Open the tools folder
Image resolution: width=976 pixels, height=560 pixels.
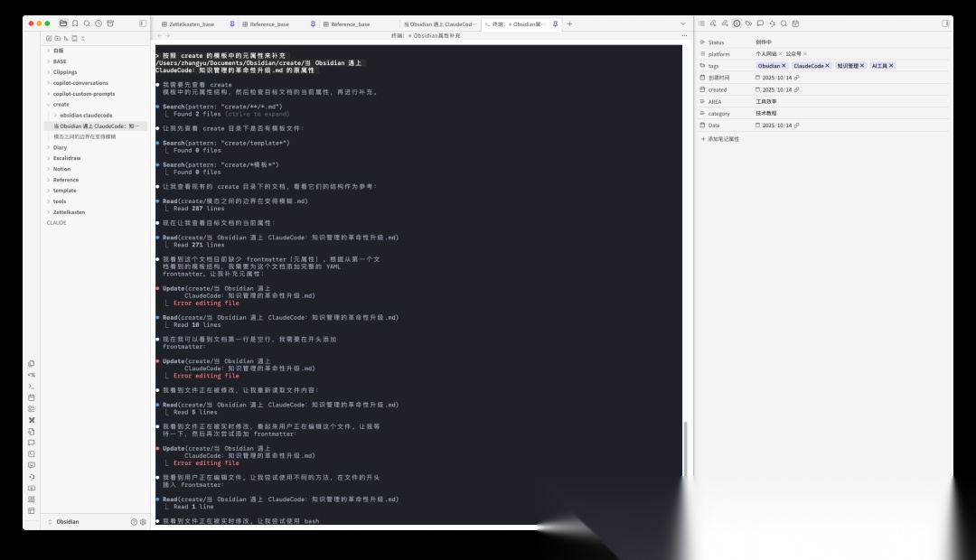(x=59, y=201)
